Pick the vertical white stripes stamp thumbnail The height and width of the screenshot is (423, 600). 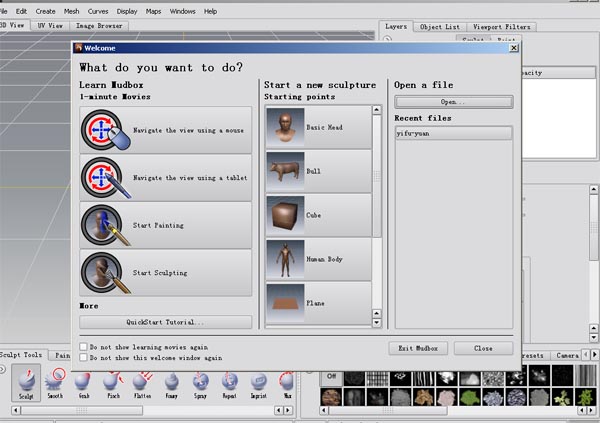coord(424,379)
